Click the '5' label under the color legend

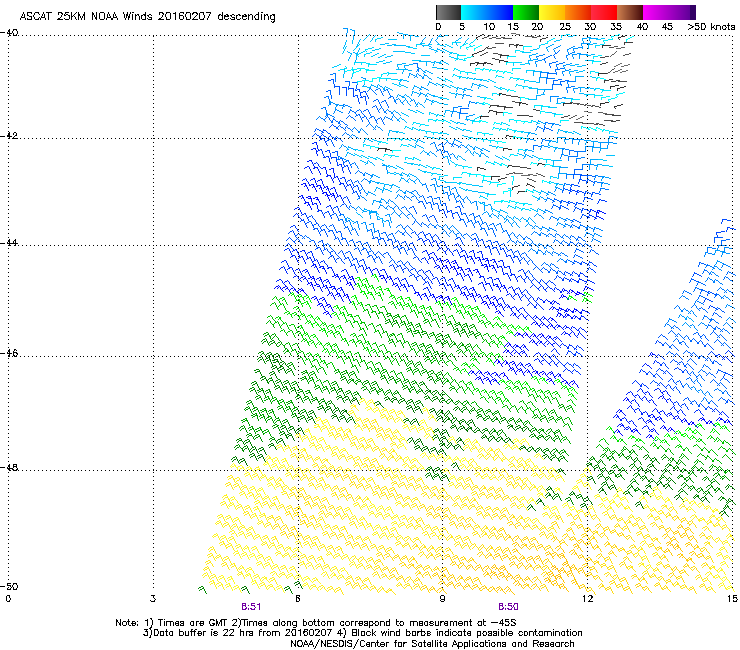coord(462,27)
